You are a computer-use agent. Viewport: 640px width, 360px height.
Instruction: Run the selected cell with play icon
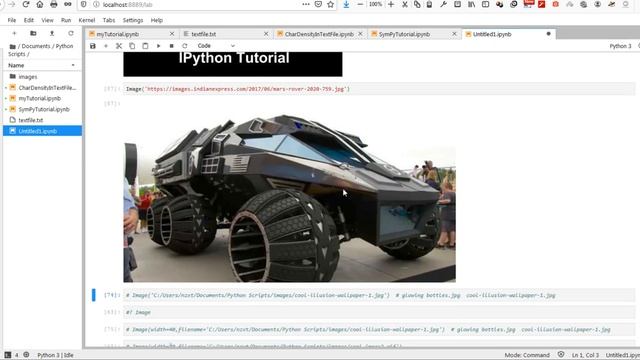click(158, 46)
